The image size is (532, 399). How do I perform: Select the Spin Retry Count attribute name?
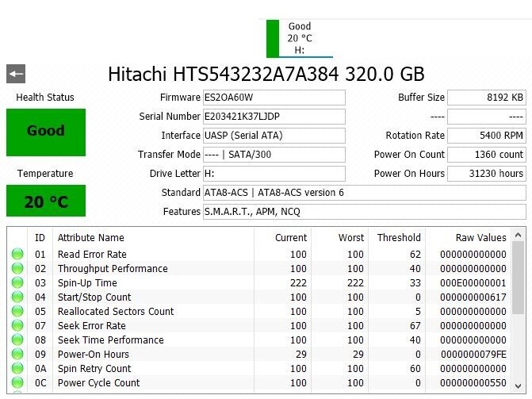[x=94, y=368]
